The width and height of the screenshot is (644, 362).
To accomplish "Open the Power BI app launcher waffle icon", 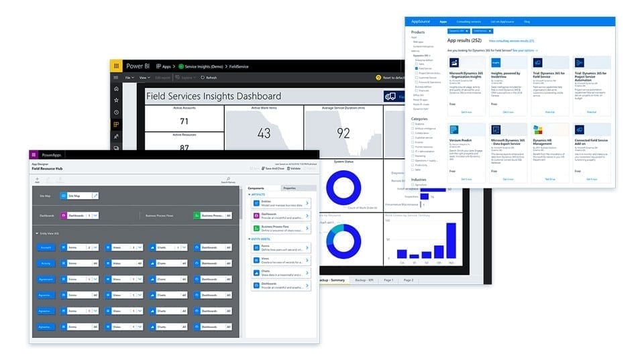I will point(116,66).
